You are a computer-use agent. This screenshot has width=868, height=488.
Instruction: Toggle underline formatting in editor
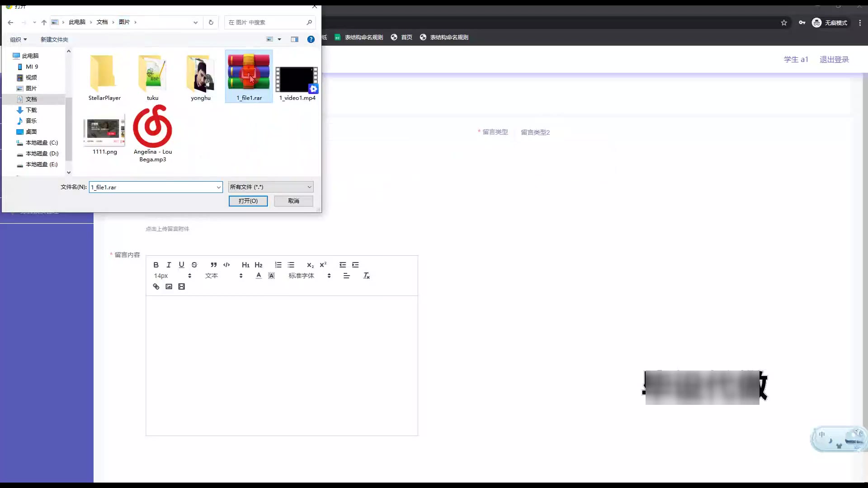(x=181, y=265)
